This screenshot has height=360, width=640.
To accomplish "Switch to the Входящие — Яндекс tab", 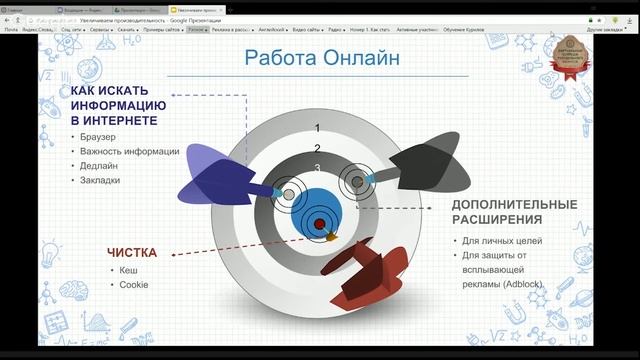I will point(83,10).
